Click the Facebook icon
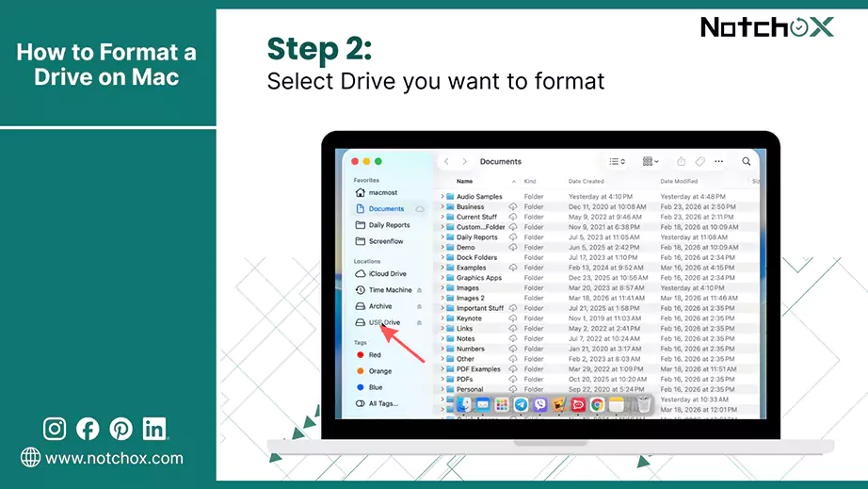 [x=88, y=429]
